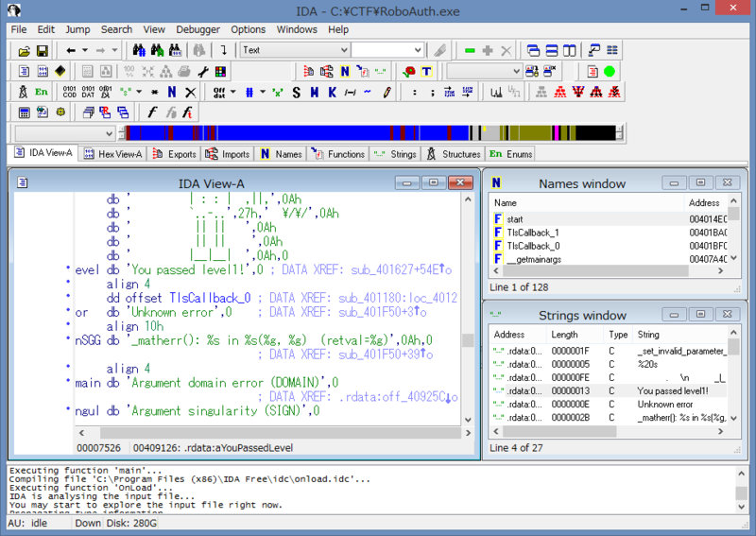Click the jump-to-address down arrow icon
Image resolution: width=756 pixels, height=536 pixels.
(x=224, y=50)
